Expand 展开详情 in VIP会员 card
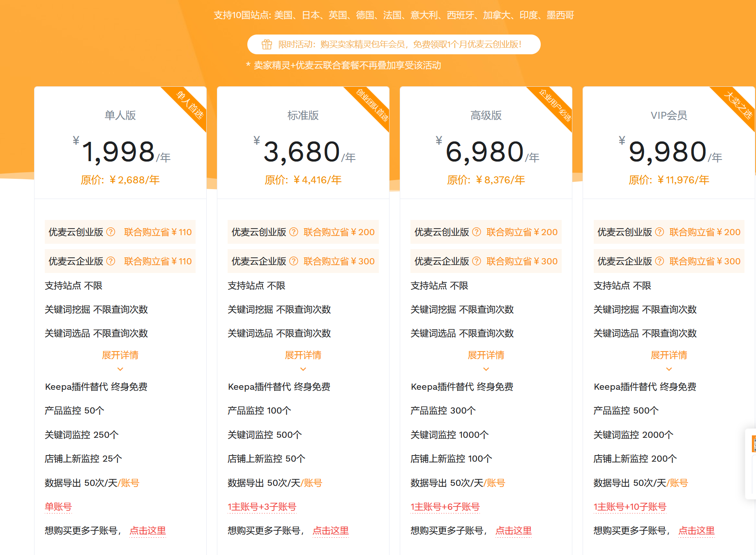The width and height of the screenshot is (756, 555). [x=669, y=355]
